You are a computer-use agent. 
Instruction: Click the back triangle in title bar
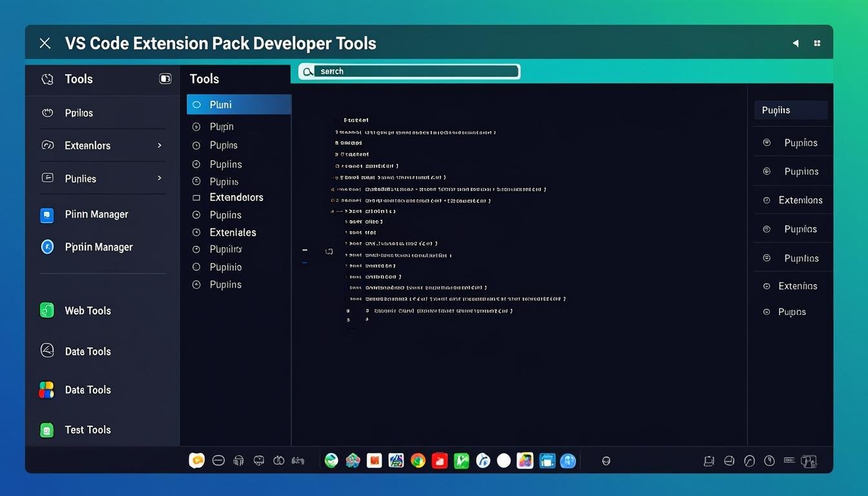[x=796, y=43]
